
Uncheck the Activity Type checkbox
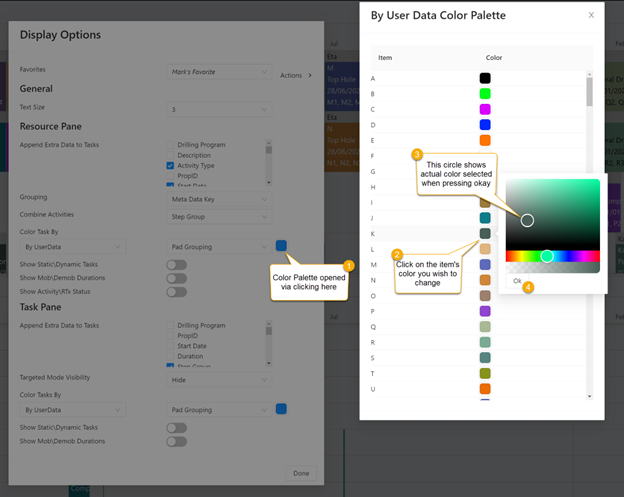[171, 166]
